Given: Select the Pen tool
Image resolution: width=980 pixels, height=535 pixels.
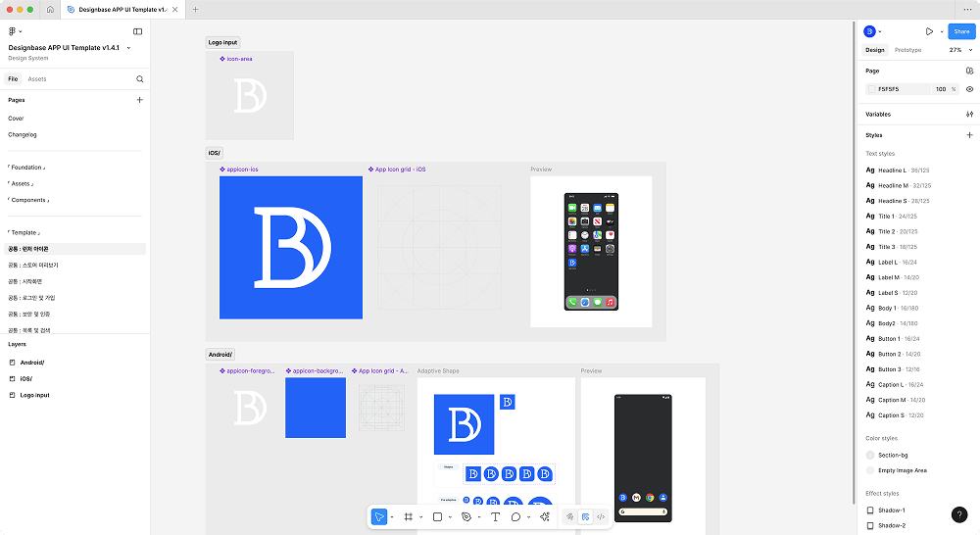Looking at the screenshot, I should click(466, 516).
